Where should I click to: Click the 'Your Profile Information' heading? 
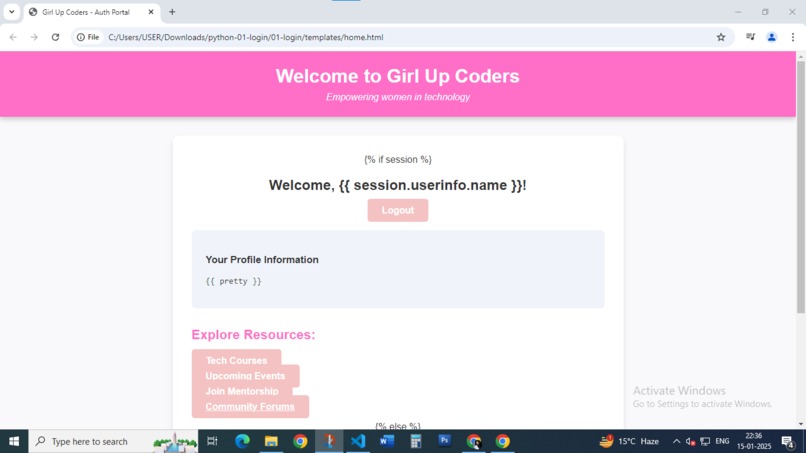(262, 260)
